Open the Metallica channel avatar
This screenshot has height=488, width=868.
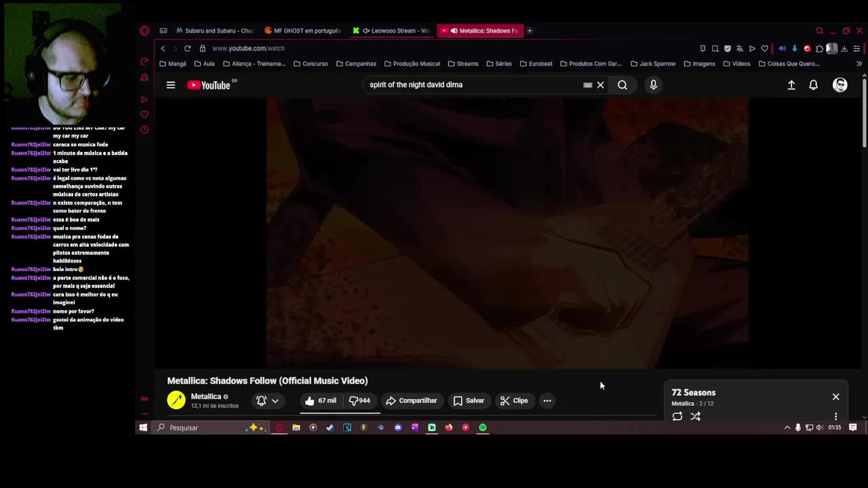click(x=176, y=401)
